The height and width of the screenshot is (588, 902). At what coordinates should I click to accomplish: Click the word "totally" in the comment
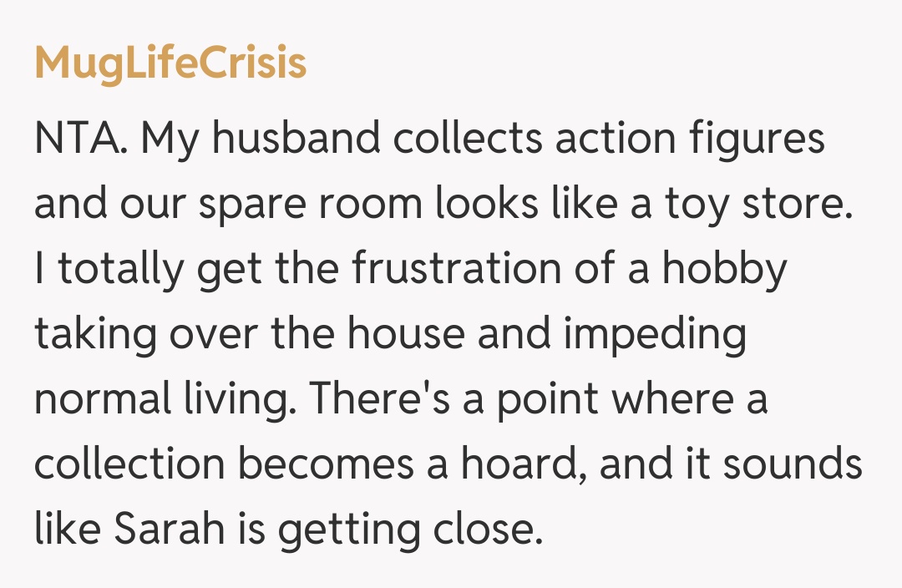113,271
